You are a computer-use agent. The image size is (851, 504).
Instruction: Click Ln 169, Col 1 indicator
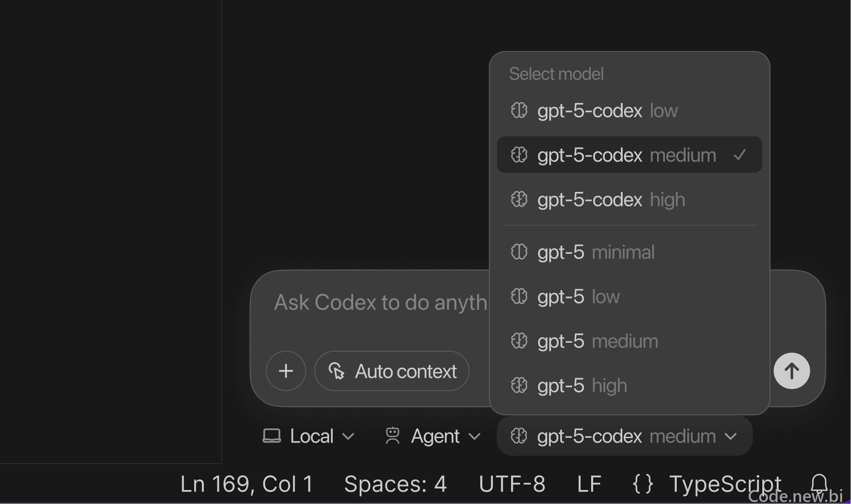tap(247, 484)
